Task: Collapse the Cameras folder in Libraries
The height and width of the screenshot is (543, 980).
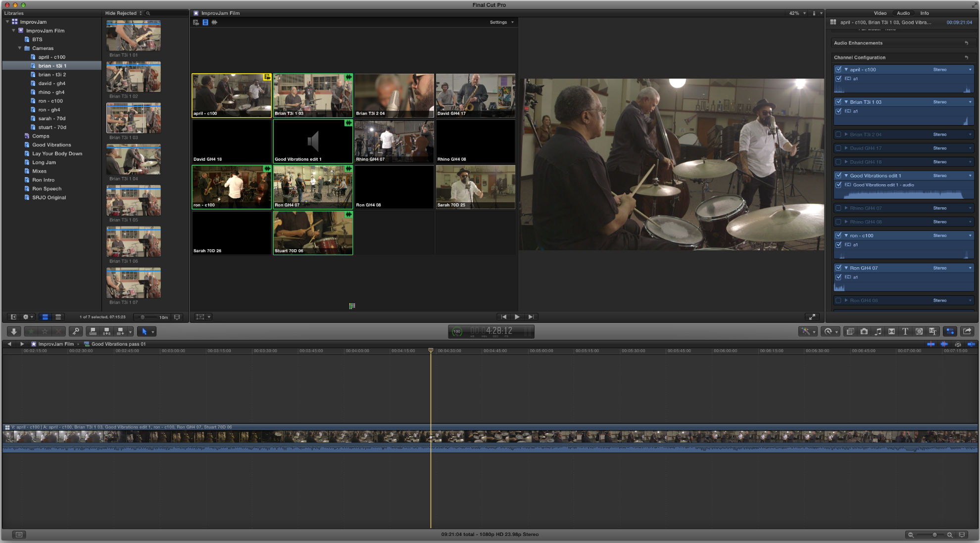Action: pyautogui.click(x=20, y=48)
